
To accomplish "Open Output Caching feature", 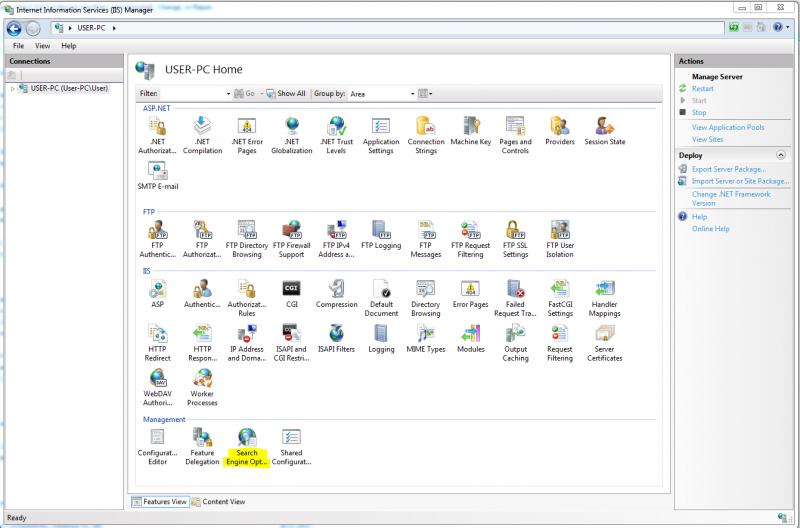I will (x=515, y=342).
